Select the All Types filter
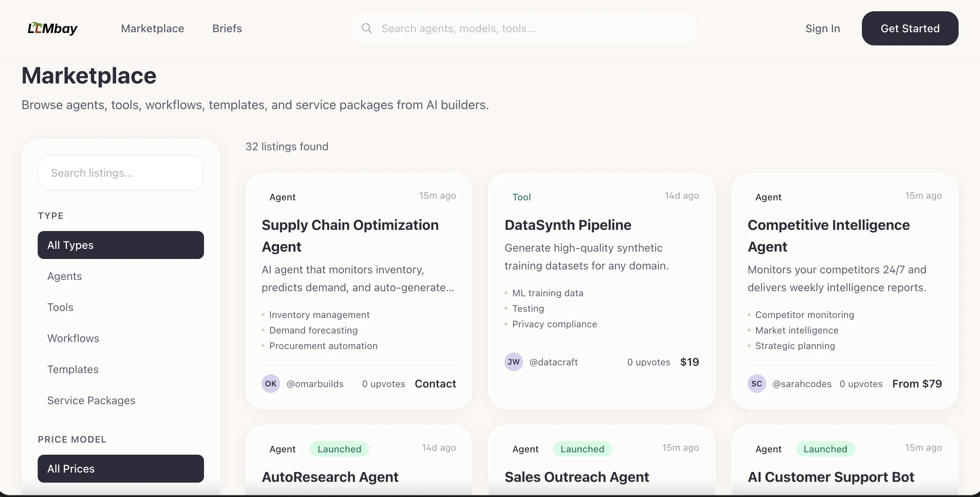This screenshot has height=497, width=980. click(x=120, y=245)
